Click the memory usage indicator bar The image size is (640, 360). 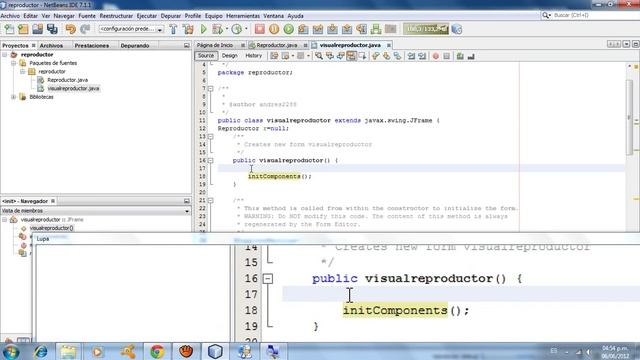[426, 29]
